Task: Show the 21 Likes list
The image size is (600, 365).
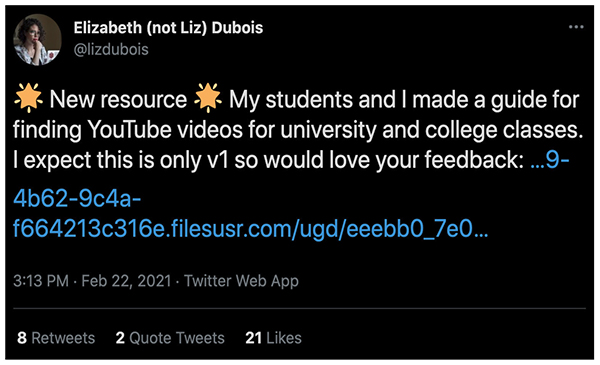Action: tap(273, 338)
